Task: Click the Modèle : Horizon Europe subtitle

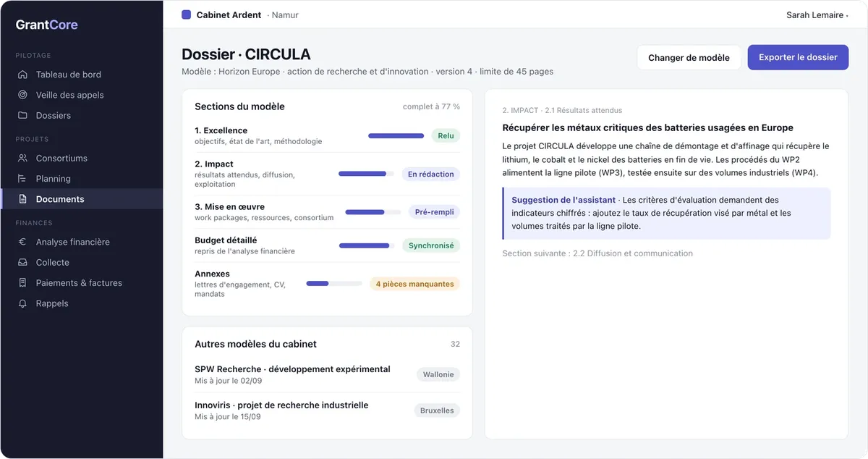Action: coord(367,72)
